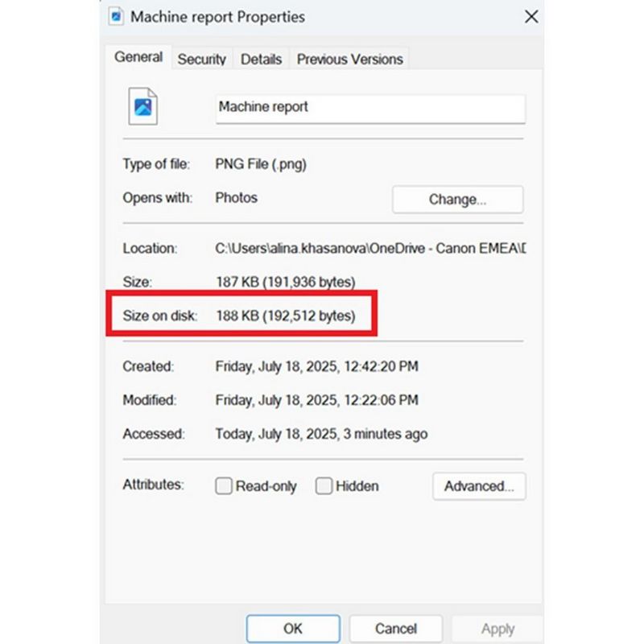This screenshot has height=644, width=644.
Task: Click the Apply button
Action: tap(497, 628)
